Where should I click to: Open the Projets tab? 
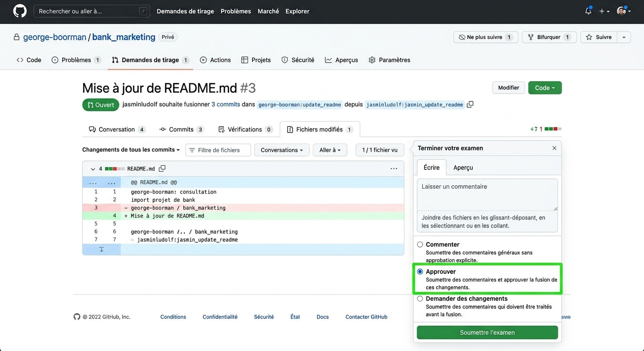point(256,60)
